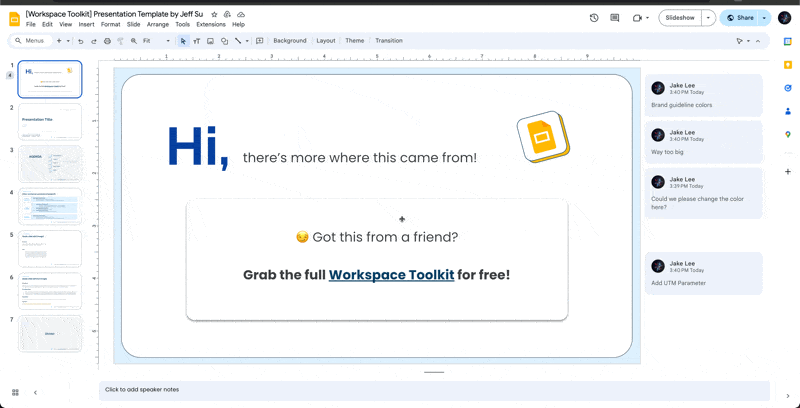The image size is (800, 408).
Task: Click the Background button
Action: [x=290, y=41]
